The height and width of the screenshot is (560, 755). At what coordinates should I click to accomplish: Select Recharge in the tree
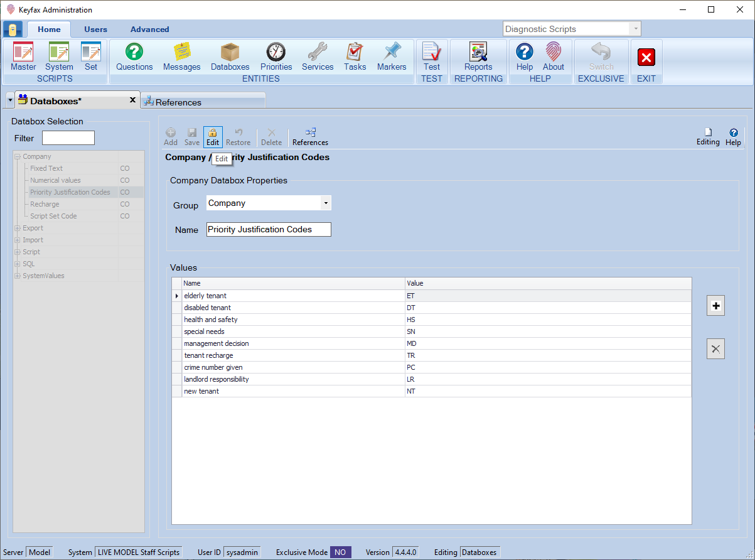pyautogui.click(x=45, y=204)
